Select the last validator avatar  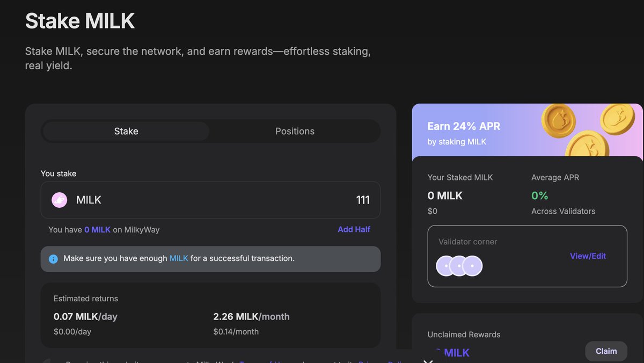(x=472, y=266)
